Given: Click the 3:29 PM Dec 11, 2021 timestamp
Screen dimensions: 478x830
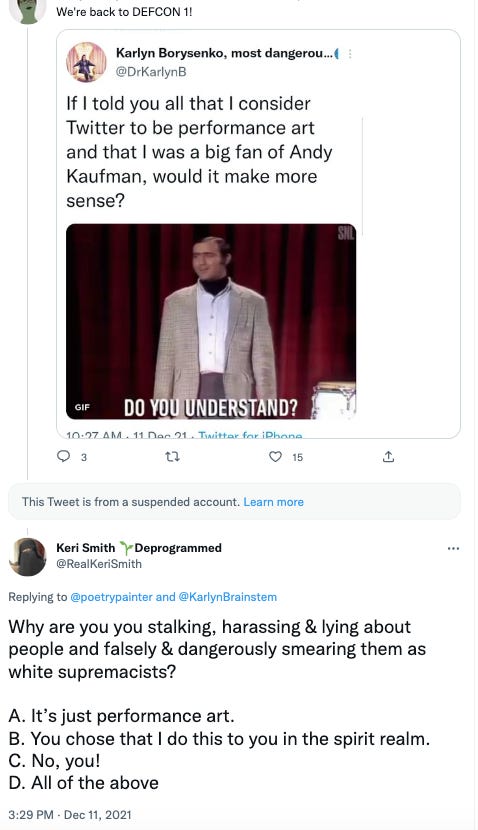Looking at the screenshot, I should [70, 814].
